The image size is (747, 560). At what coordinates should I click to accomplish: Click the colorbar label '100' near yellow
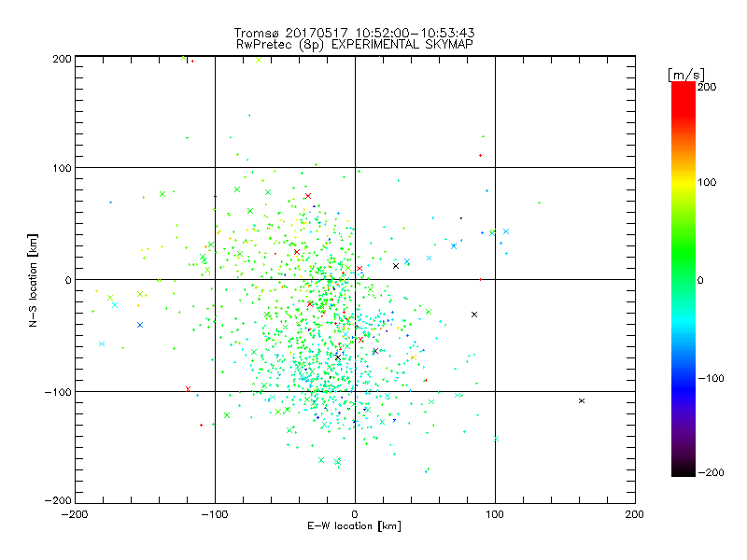(x=707, y=182)
